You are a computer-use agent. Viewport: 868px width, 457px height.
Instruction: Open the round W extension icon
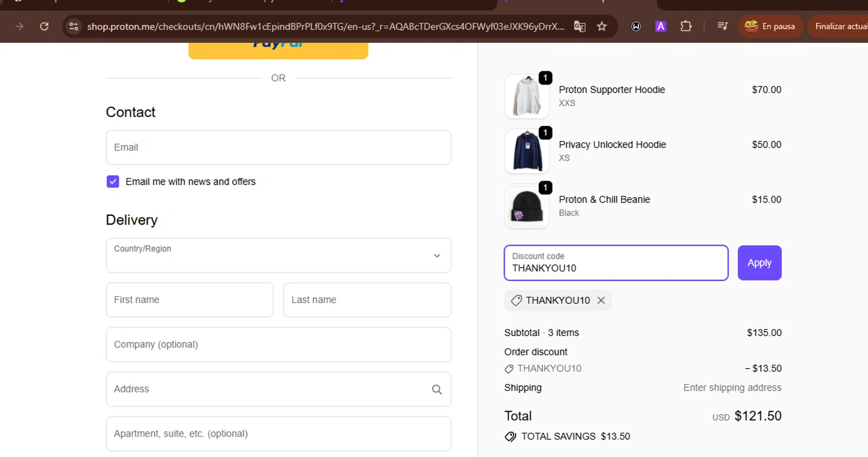point(637,26)
